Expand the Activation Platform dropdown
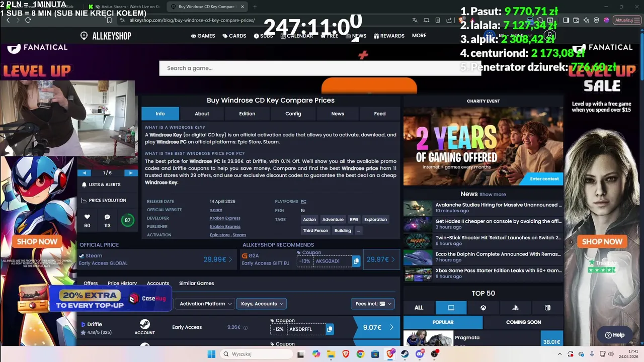 point(206,304)
